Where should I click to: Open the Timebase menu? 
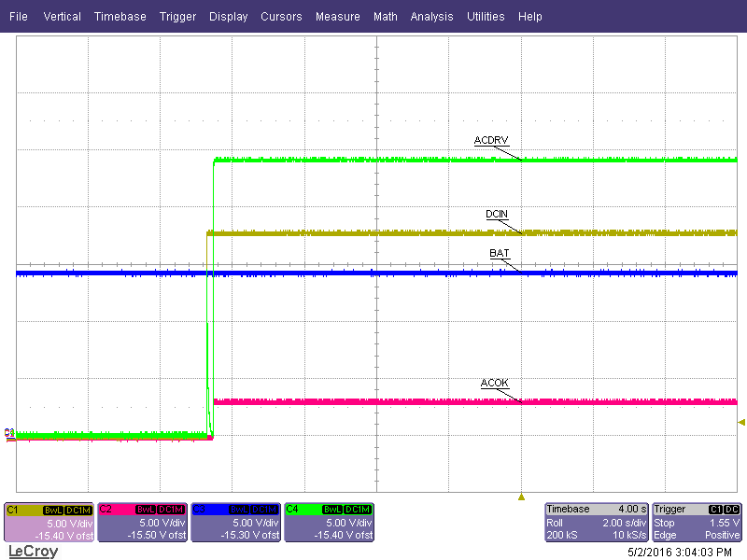(x=120, y=17)
